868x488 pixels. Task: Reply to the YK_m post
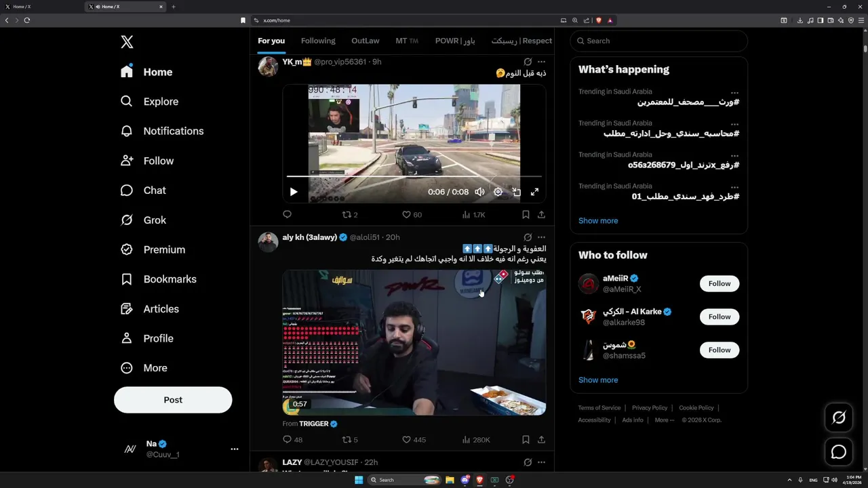click(x=287, y=214)
